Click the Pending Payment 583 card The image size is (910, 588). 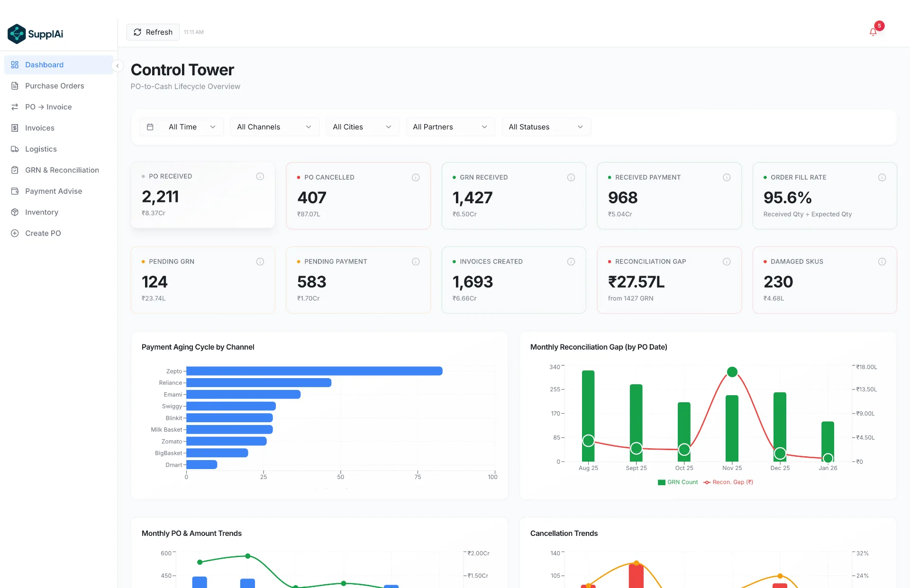tap(358, 280)
